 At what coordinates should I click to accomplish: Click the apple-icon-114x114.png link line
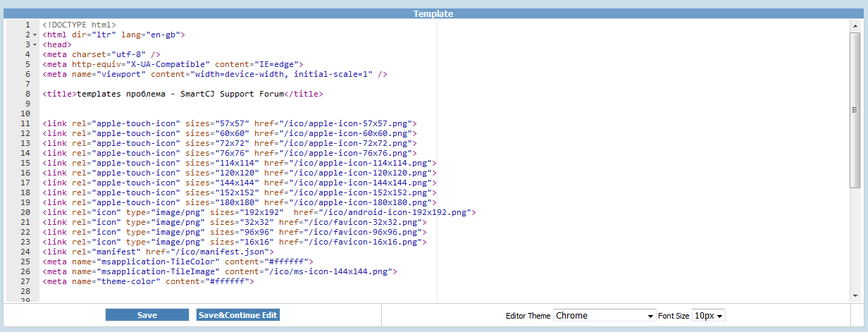(240, 163)
